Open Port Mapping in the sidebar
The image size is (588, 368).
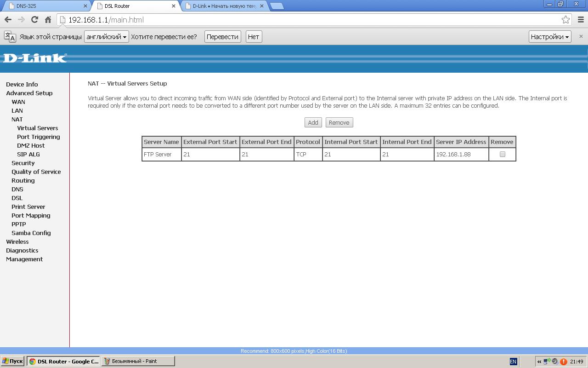31,215
